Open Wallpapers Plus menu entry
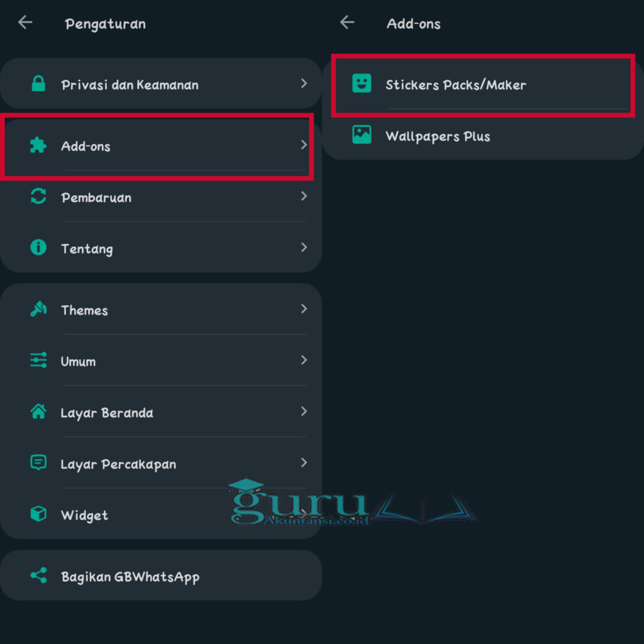Screen dimensions: 644x644 tap(483, 135)
